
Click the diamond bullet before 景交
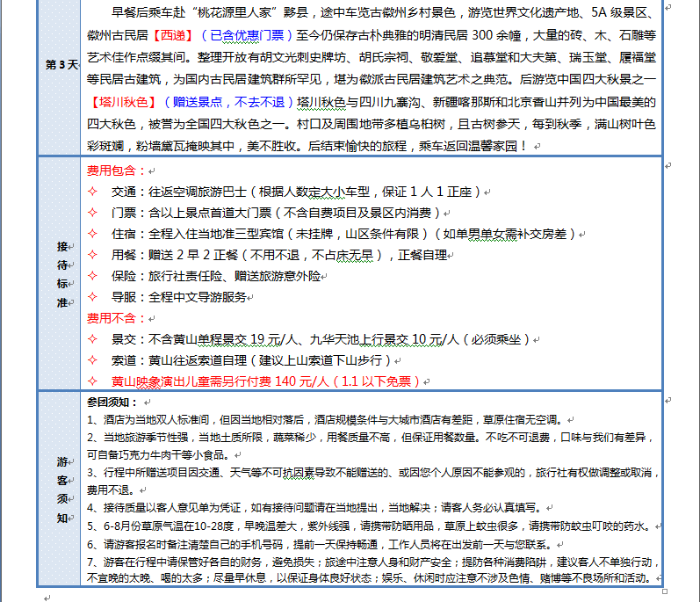pyautogui.click(x=93, y=339)
